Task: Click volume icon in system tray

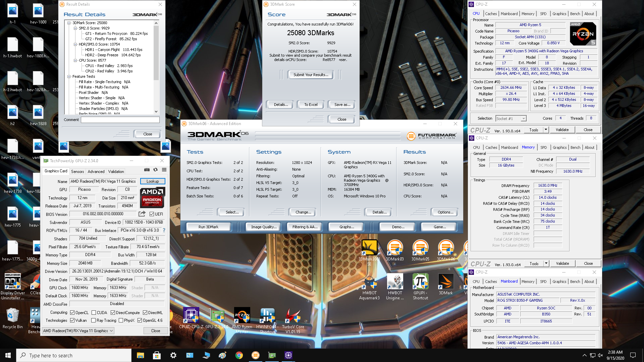Action: [x=600, y=355]
